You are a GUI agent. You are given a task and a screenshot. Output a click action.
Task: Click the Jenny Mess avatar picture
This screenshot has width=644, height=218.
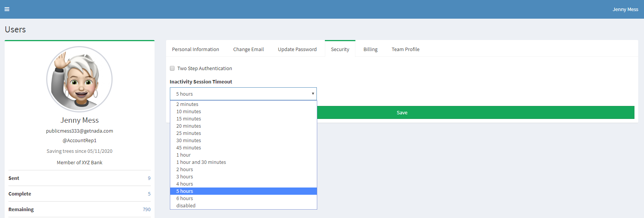click(x=79, y=79)
